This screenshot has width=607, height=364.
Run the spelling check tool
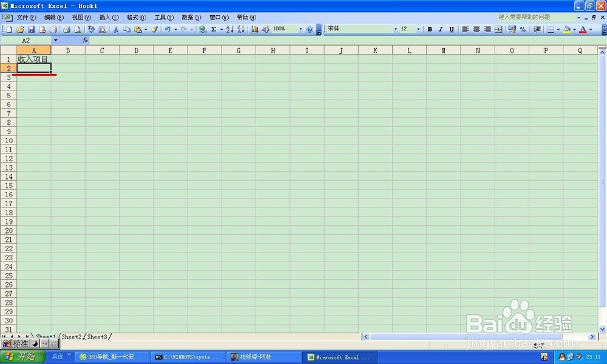(x=91, y=29)
